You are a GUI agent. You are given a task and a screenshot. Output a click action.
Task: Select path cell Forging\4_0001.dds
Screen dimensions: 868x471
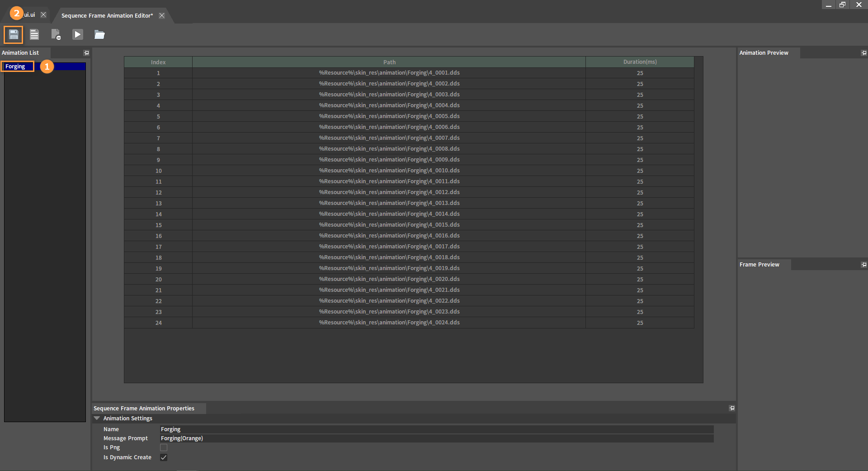(389, 73)
